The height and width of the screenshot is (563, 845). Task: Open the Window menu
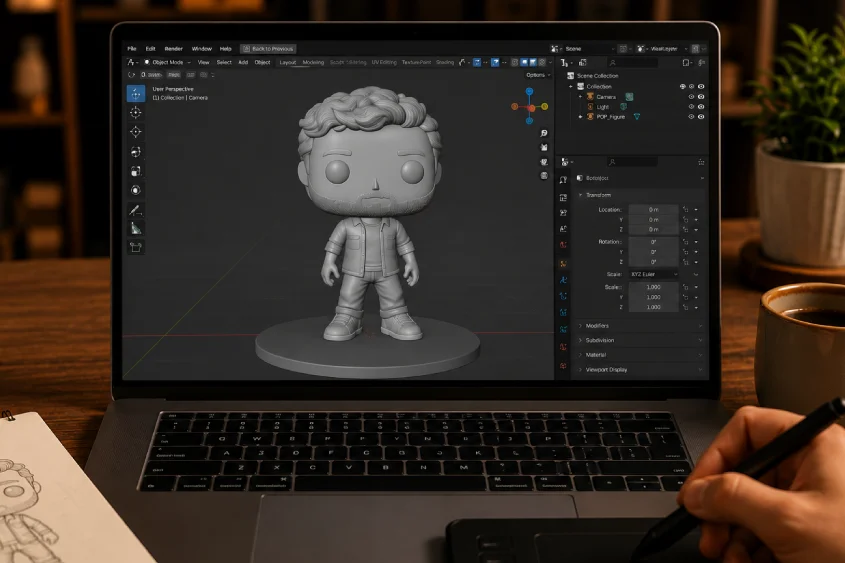click(202, 48)
